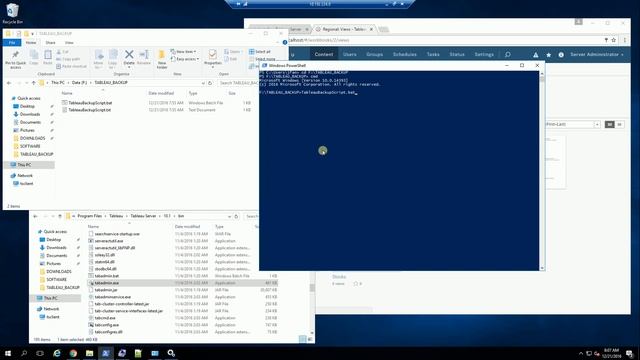Open Settings tab in Tableau Server
The height and width of the screenshot is (360, 640).
[484, 54]
